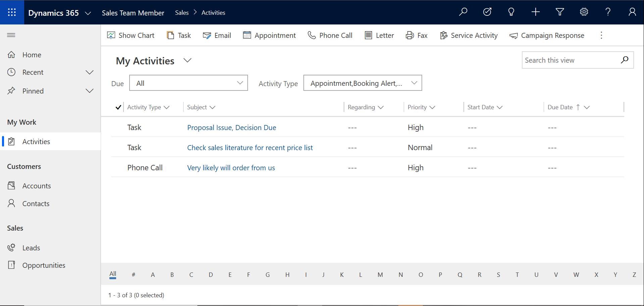Click the Search this view field
The width and height of the screenshot is (644, 306).
click(x=571, y=60)
